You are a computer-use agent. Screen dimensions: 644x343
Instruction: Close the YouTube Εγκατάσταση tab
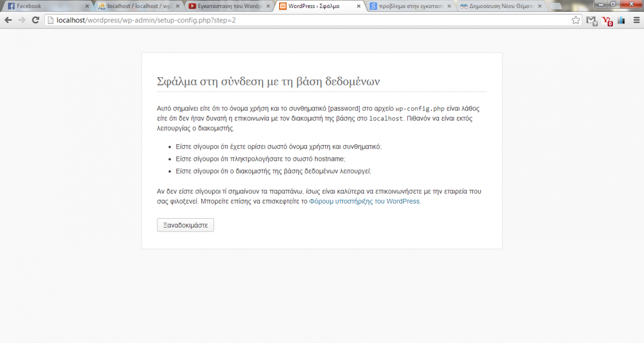pos(268,6)
